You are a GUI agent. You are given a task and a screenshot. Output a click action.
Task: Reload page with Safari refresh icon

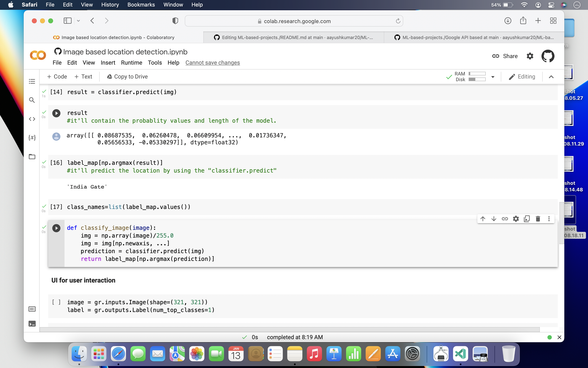[398, 21]
